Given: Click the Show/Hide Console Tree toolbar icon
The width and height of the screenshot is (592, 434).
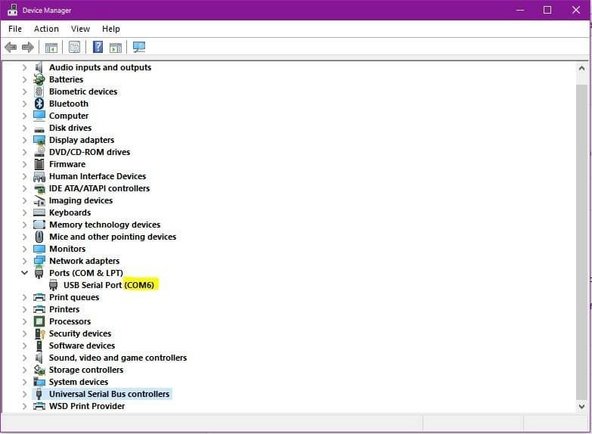Looking at the screenshot, I should pos(51,48).
